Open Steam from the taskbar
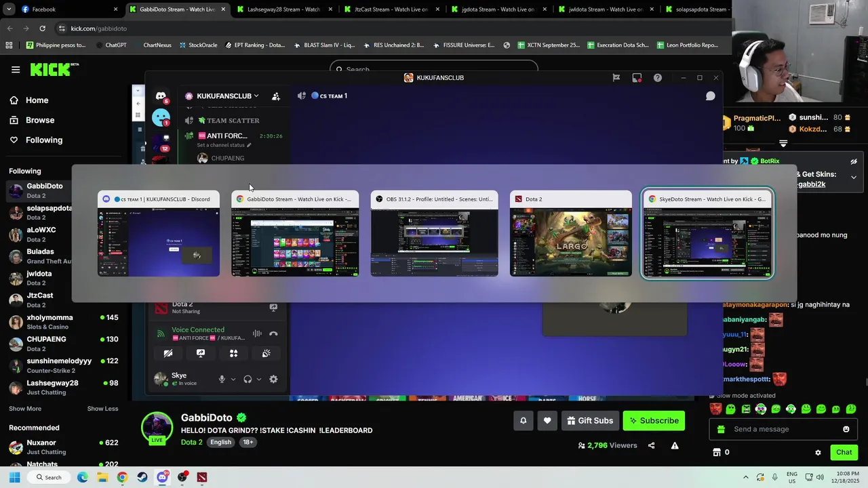The height and width of the screenshot is (488, 868). point(142,477)
